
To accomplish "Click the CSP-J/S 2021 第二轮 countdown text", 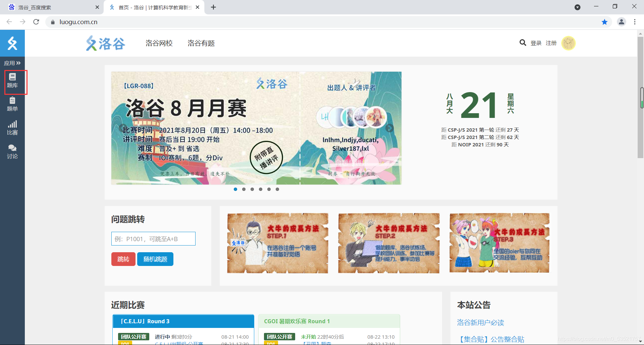I will point(480,137).
